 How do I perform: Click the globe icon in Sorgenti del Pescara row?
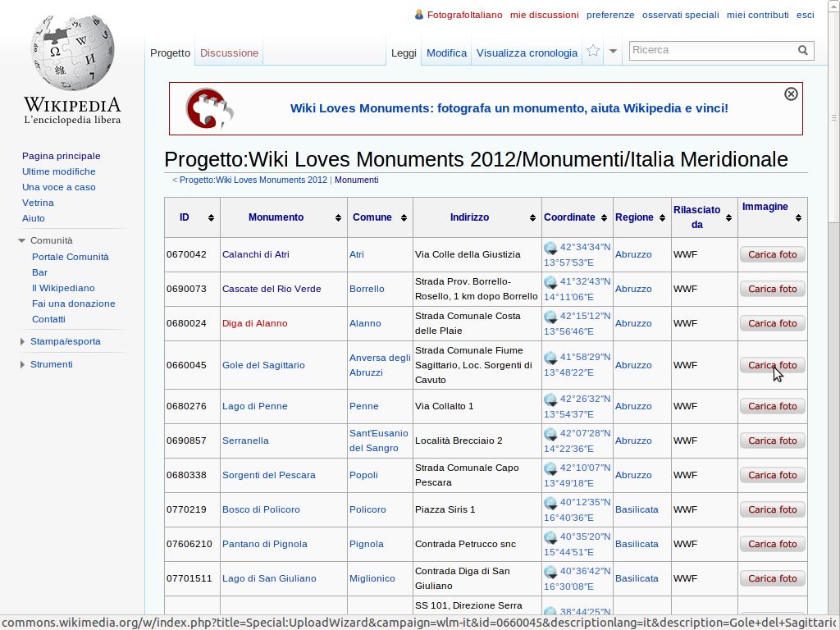[550, 468]
